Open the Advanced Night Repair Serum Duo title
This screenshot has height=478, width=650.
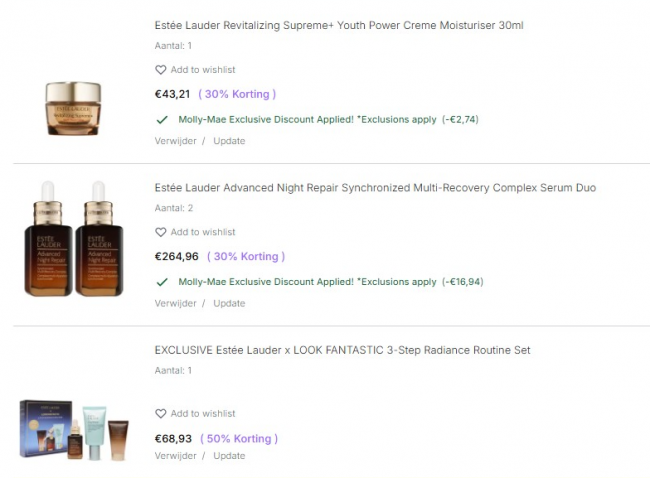click(375, 188)
